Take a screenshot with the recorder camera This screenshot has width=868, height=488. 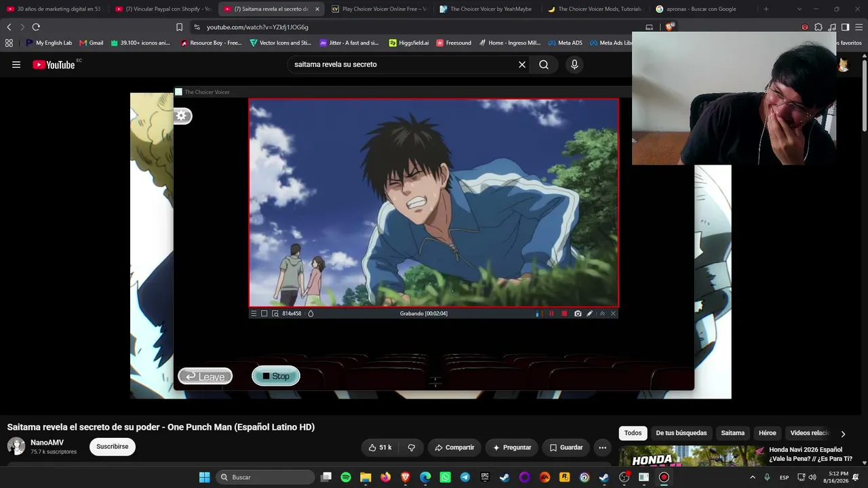[x=578, y=314]
